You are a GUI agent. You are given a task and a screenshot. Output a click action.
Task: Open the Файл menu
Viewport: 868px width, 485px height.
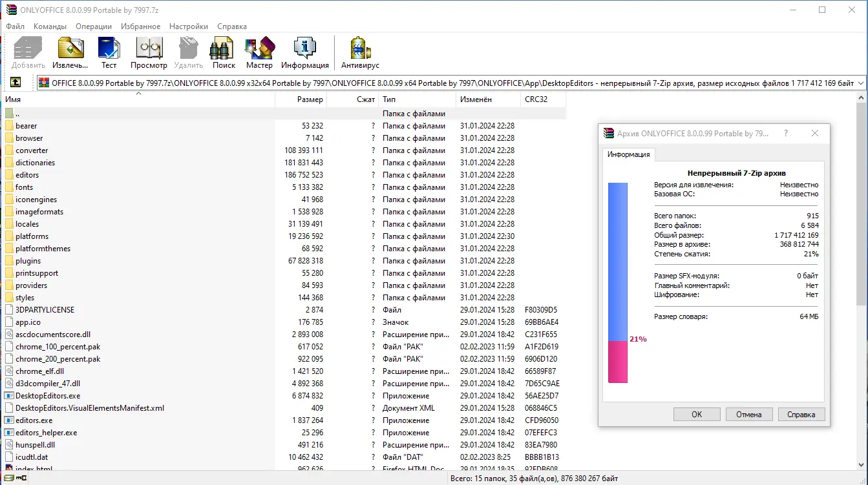pos(16,26)
